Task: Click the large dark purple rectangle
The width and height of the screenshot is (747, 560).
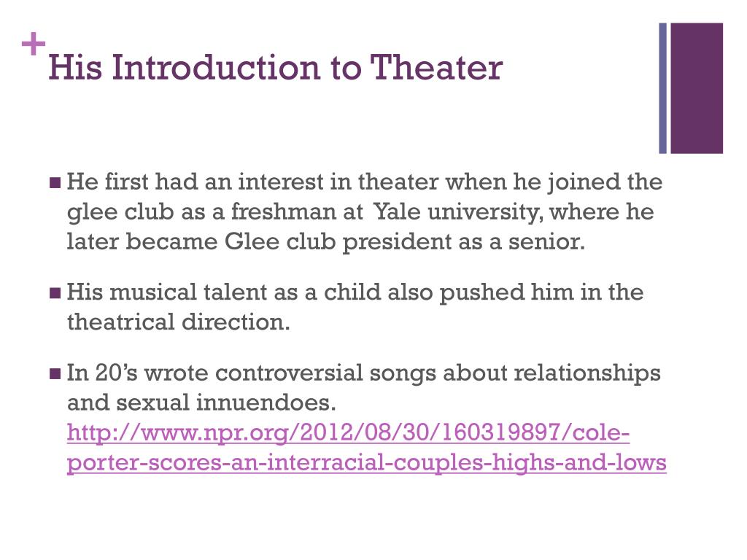Action: pos(697,88)
